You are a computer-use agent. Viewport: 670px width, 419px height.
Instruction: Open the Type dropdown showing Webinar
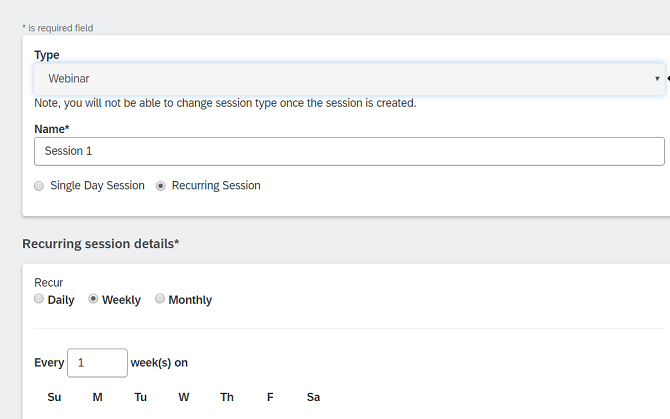pyautogui.click(x=349, y=79)
